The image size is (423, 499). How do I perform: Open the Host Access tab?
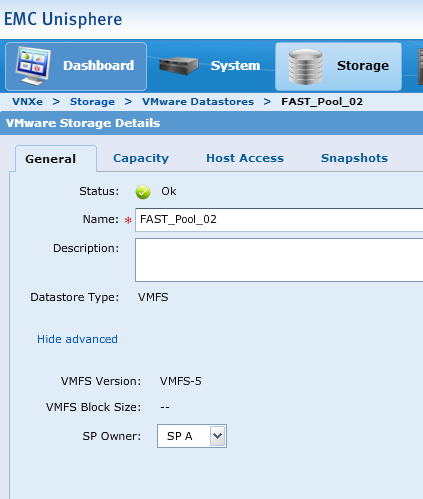coord(245,158)
